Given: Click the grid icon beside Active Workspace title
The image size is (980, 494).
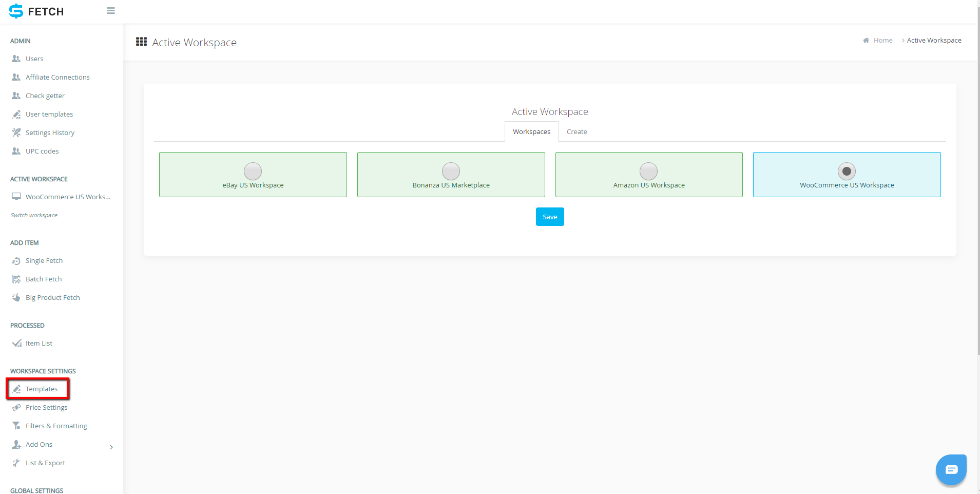Looking at the screenshot, I should pos(141,42).
